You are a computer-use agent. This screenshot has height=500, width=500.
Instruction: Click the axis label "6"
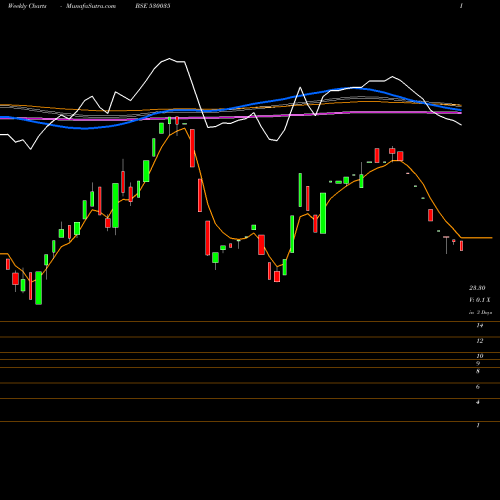tap(478, 387)
